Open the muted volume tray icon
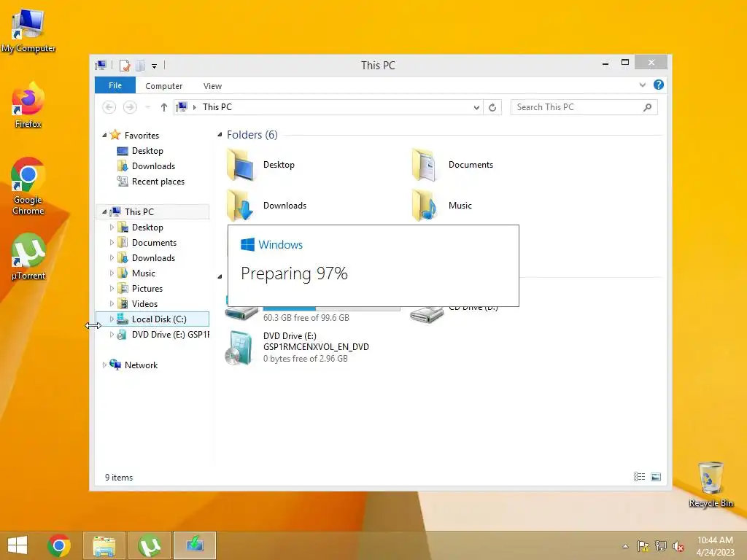The height and width of the screenshot is (560, 747). (678, 546)
